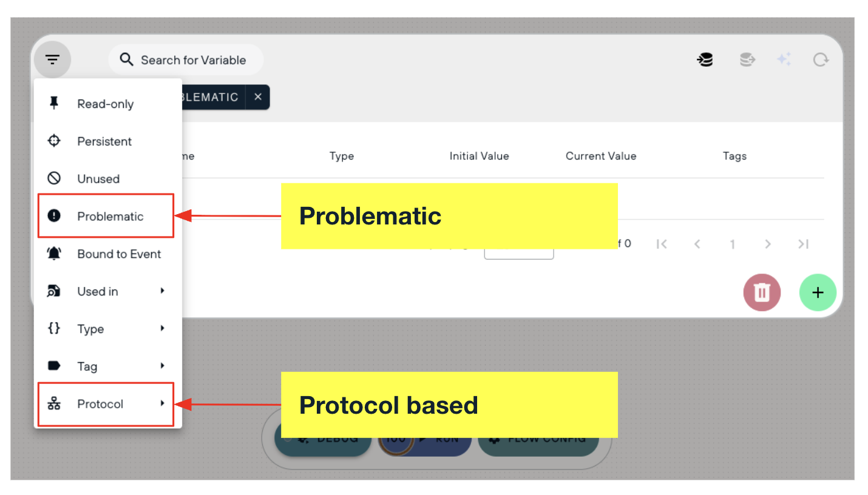
Task: Click the export variables database icon
Action: tap(747, 59)
